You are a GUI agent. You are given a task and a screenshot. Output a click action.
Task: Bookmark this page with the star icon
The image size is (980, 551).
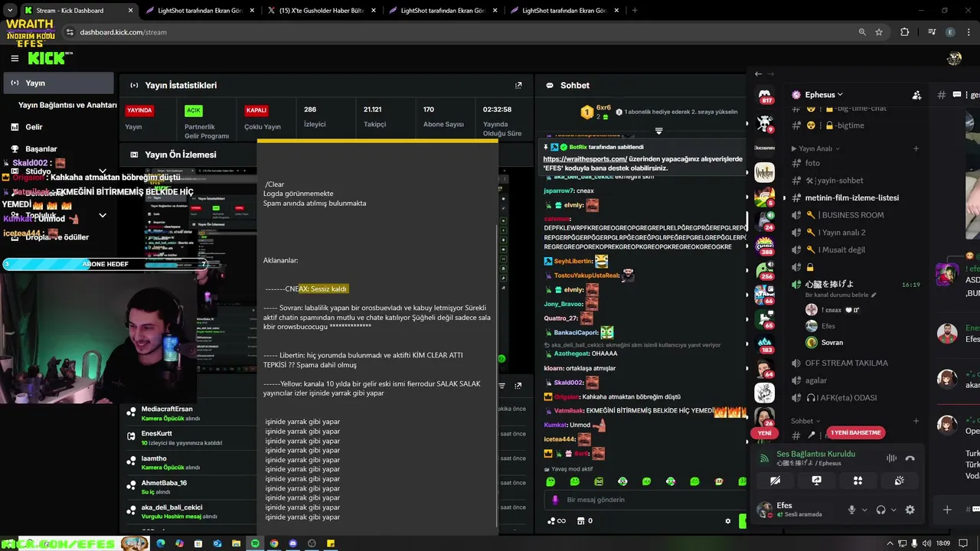(x=879, y=32)
